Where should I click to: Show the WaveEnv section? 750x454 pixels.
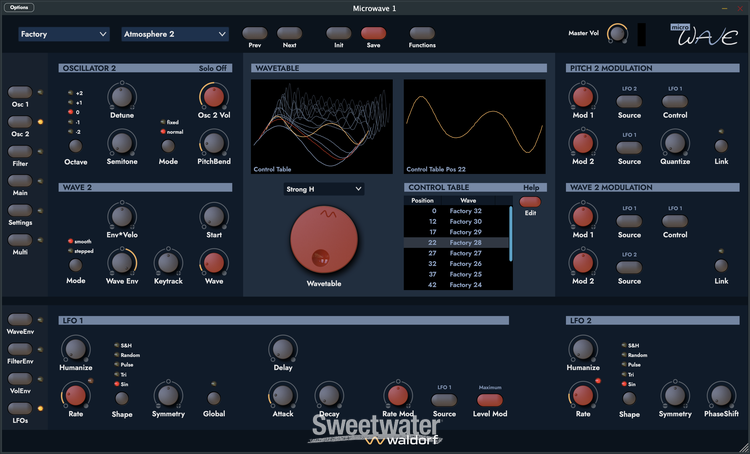[20, 320]
